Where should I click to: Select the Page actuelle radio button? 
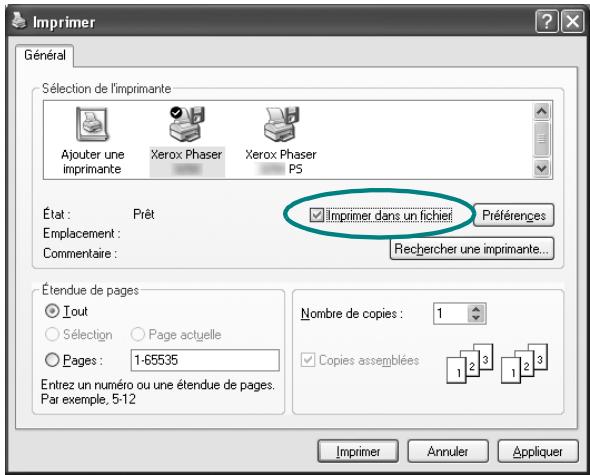coord(137,334)
